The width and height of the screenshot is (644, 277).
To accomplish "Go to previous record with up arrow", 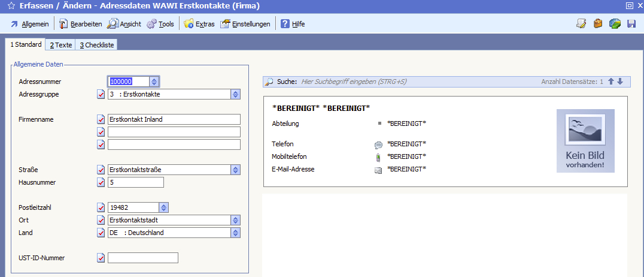I will tap(611, 82).
